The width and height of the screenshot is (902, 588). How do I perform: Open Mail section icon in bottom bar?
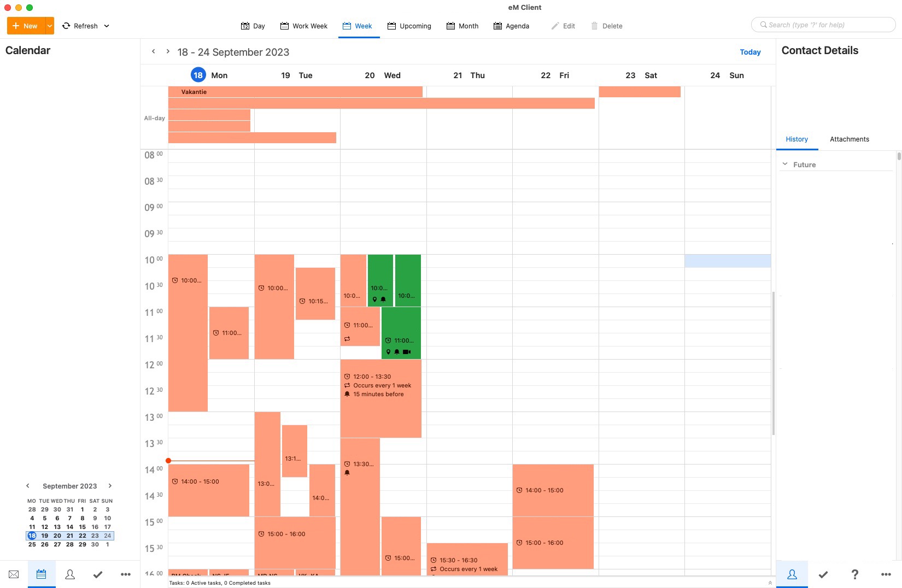14,574
